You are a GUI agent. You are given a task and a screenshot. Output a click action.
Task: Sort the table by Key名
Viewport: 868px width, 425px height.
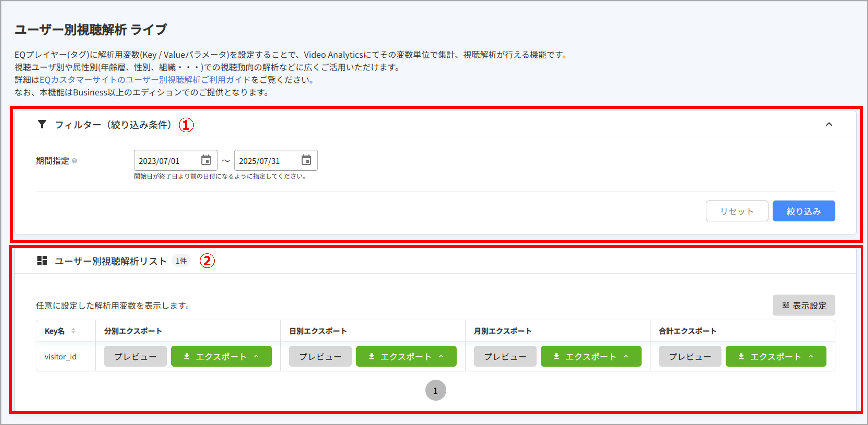[73, 331]
